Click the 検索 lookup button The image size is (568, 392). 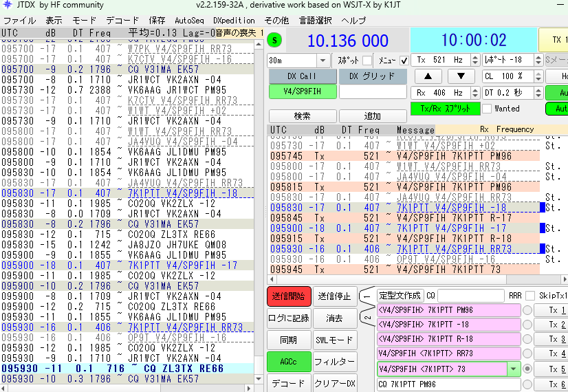pos(303,116)
